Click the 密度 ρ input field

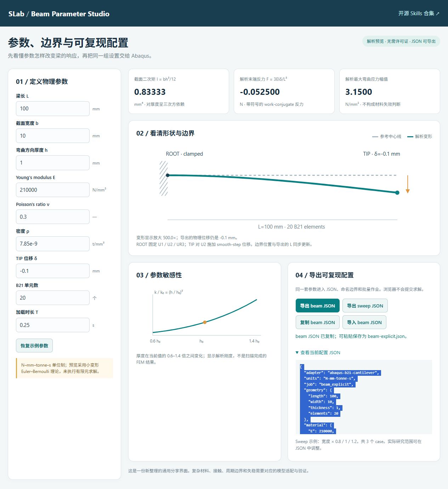53,244
